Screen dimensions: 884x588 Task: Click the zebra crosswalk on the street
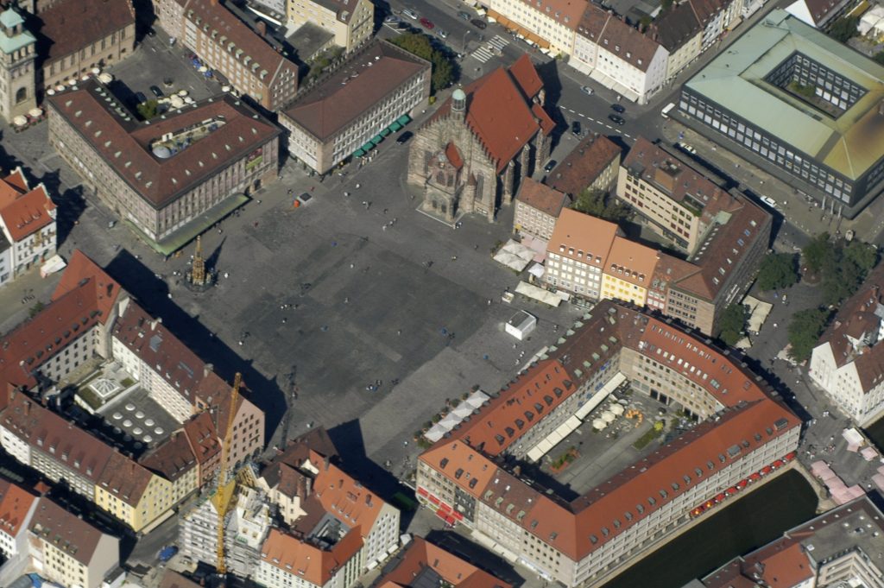click(x=489, y=47)
